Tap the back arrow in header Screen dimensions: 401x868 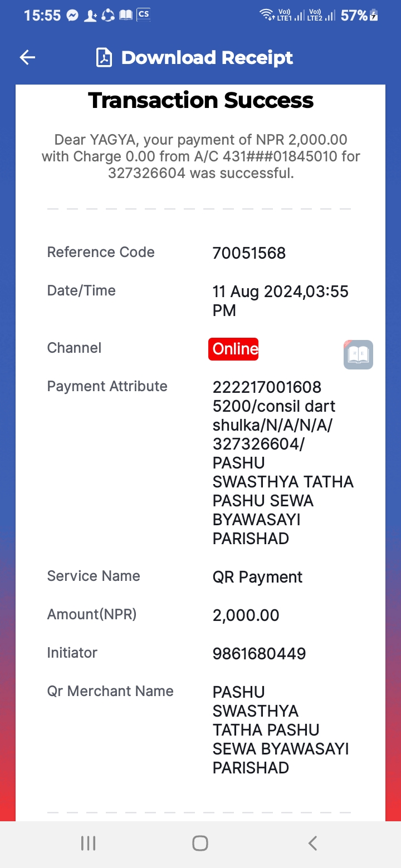click(x=27, y=57)
